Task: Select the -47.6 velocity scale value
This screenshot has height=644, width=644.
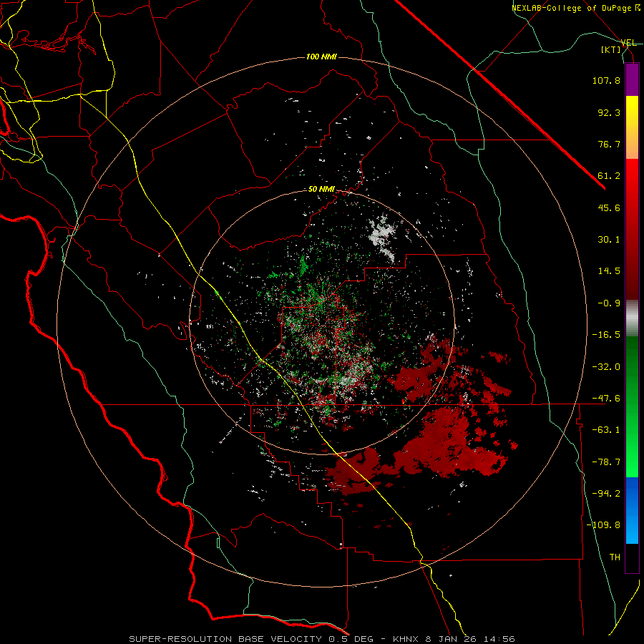Action: coord(606,399)
